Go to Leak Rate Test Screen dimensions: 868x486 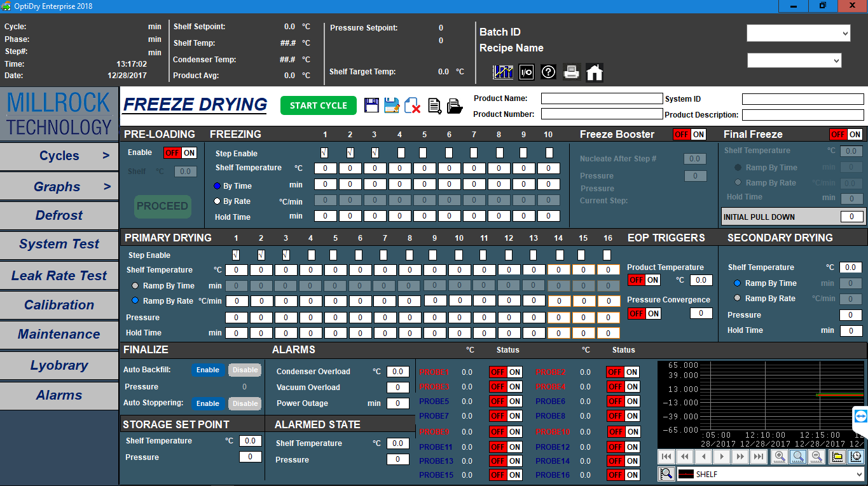(x=59, y=276)
